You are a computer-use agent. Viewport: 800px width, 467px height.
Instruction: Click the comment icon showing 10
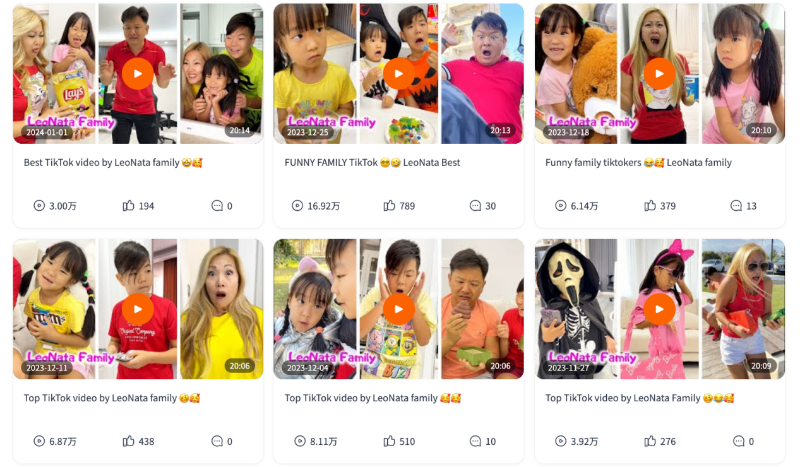[x=475, y=441]
